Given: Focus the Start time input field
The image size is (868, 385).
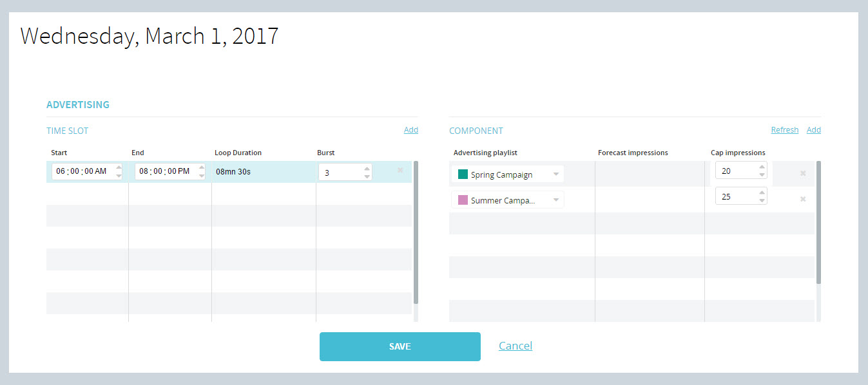Looking at the screenshot, I should 82,172.
